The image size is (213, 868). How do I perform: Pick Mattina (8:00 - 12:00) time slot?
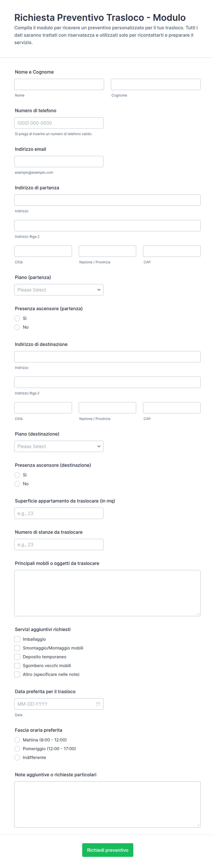17,740
